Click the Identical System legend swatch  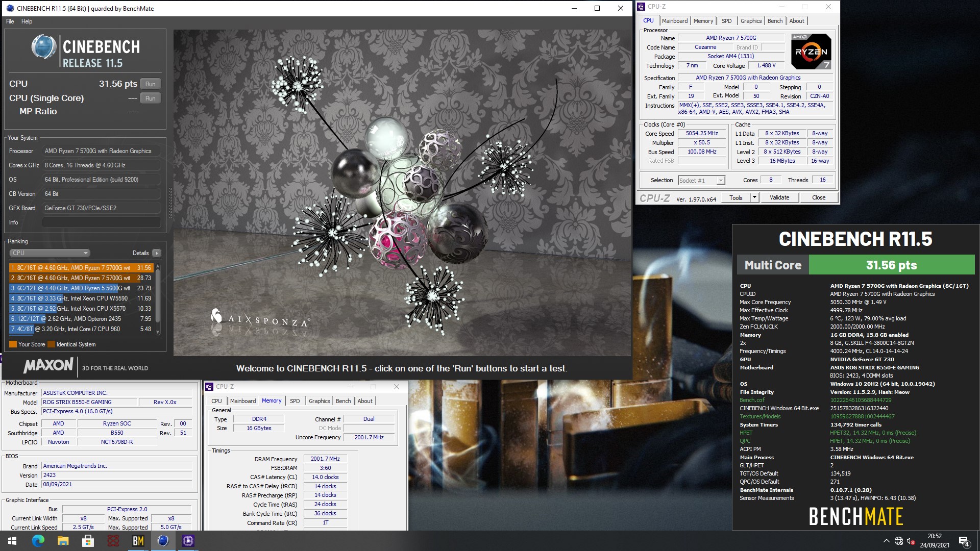click(x=51, y=344)
